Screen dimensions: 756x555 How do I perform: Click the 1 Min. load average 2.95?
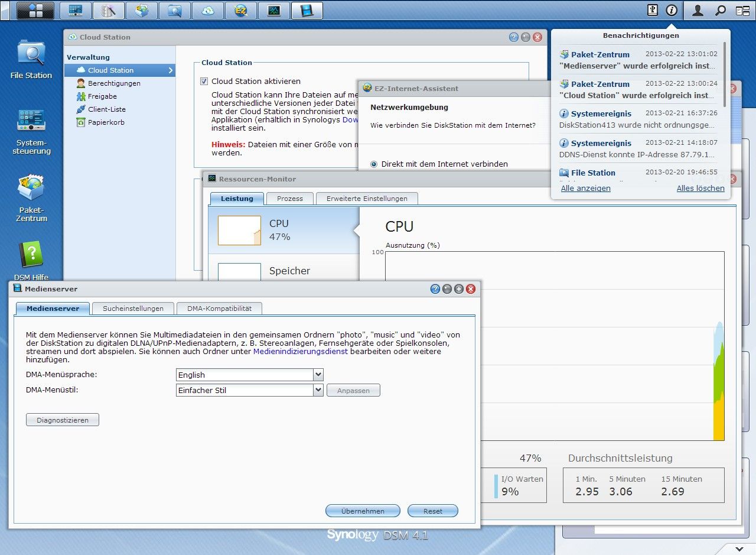587,492
